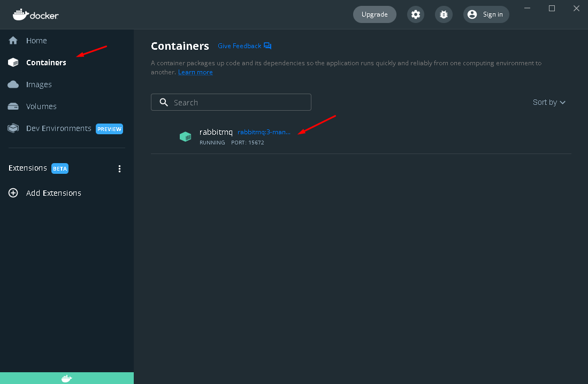The image size is (588, 384).
Task: Focus the container Search field
Action: 231,102
